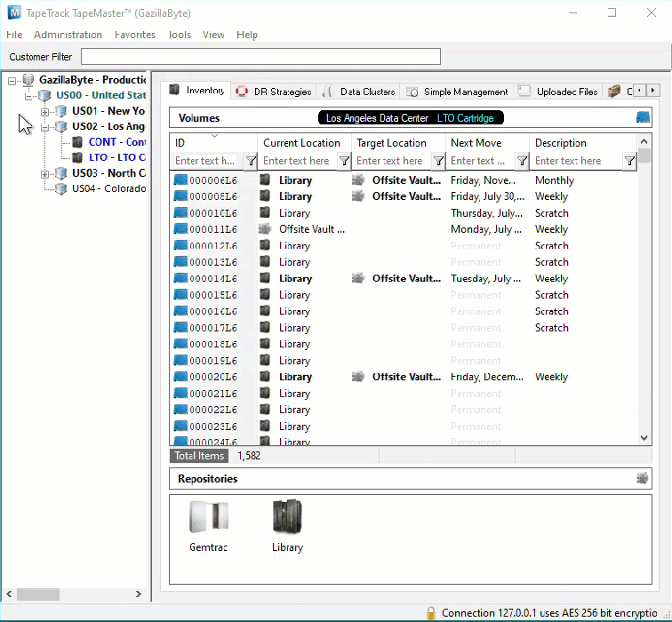Expand the US03 - North tree node
The image size is (672, 622).
coord(44,174)
